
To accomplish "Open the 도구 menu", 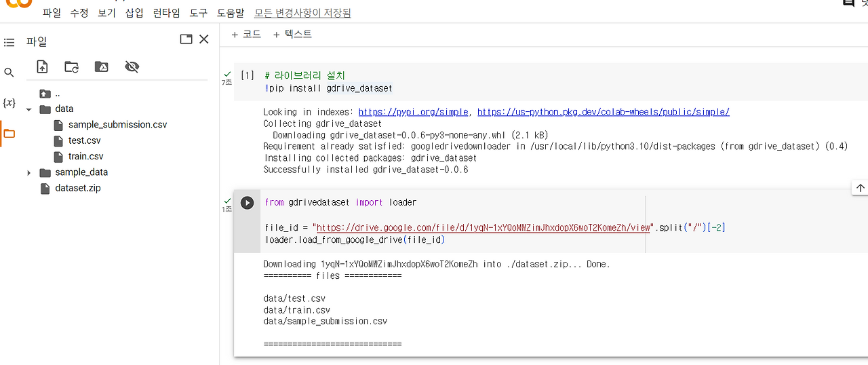I will tap(199, 13).
